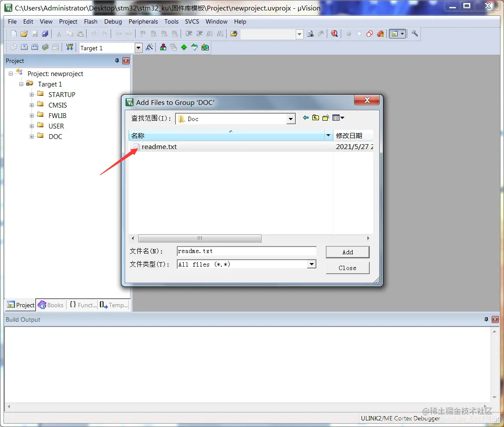Expand the USER group

[x=31, y=126]
